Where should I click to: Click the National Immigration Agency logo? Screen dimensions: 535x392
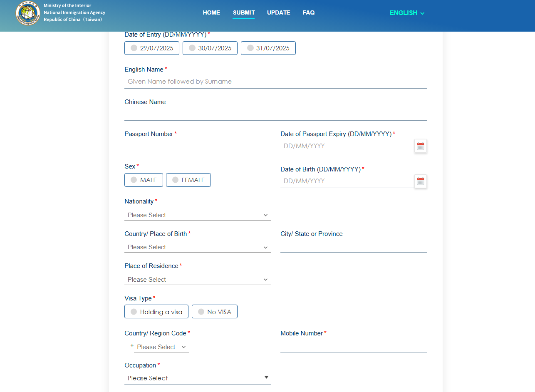click(28, 13)
